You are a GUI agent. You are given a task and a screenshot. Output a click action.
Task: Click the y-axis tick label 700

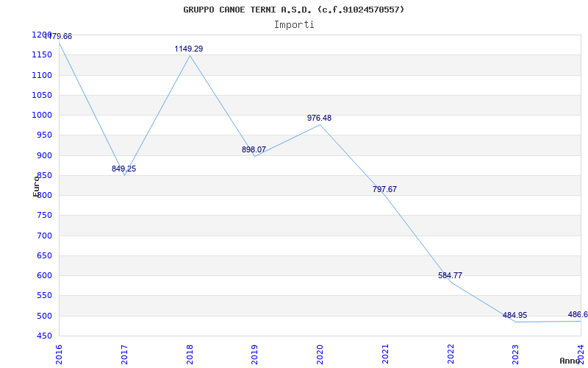coord(45,236)
